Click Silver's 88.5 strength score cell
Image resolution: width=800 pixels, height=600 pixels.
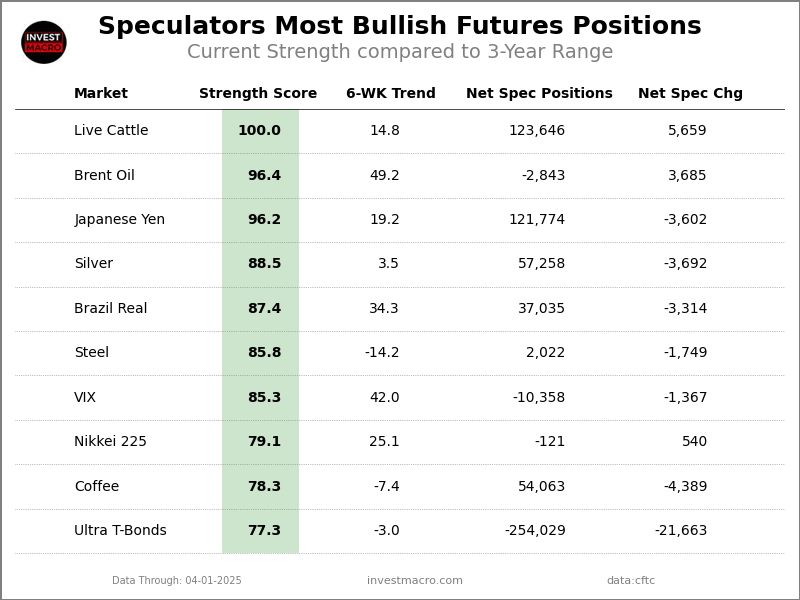pos(264,264)
